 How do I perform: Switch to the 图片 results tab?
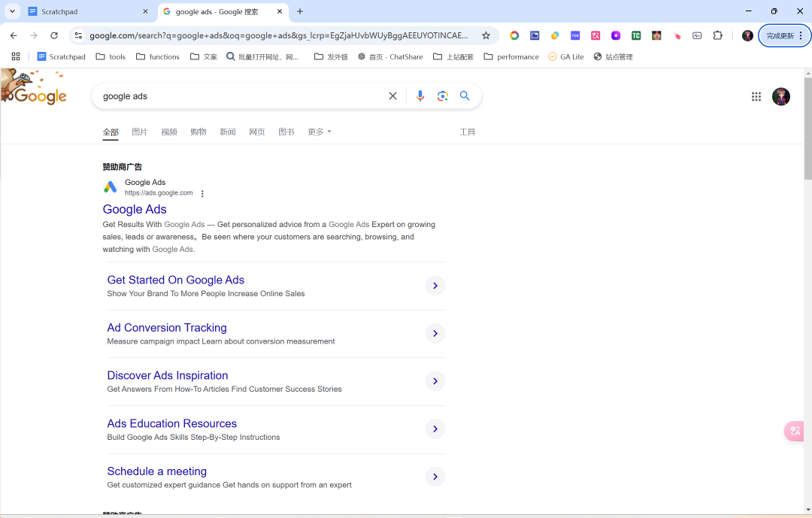pos(139,132)
